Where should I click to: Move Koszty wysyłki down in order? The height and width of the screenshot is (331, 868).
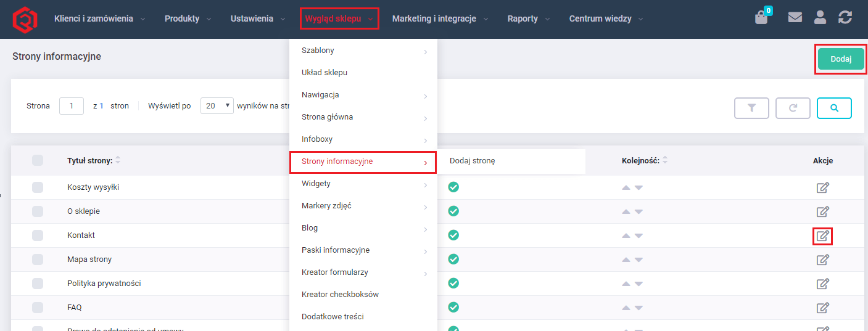click(x=639, y=187)
